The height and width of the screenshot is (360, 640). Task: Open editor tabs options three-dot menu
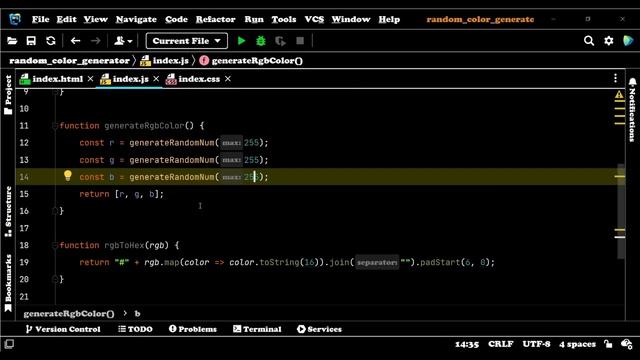click(x=616, y=78)
